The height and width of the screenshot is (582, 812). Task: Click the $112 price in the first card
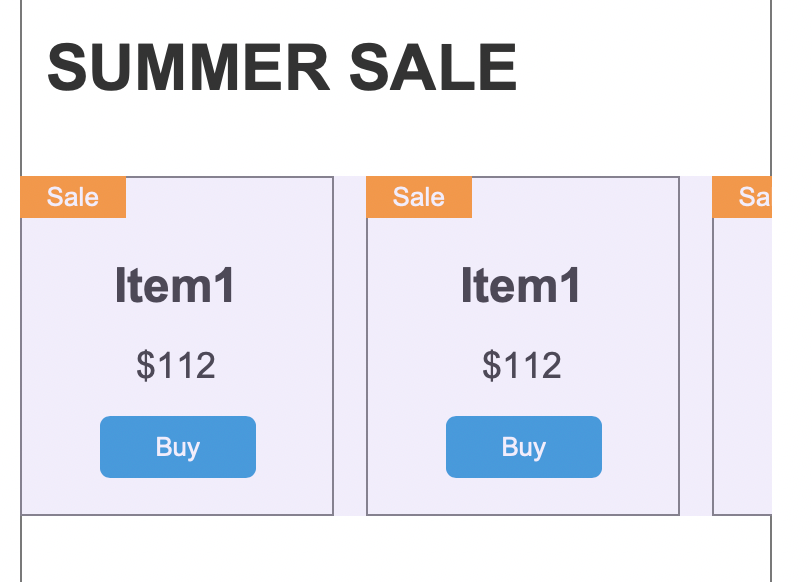tap(176, 366)
